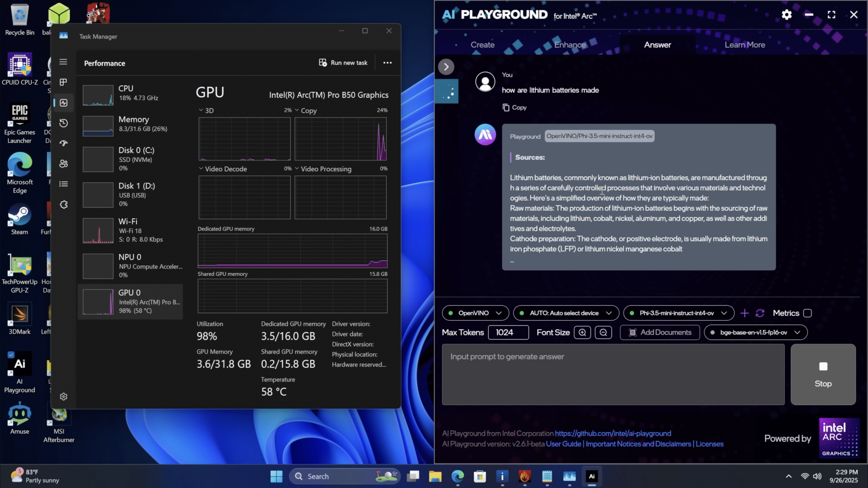Open Task Manager hamburger navigation menu

[63, 62]
